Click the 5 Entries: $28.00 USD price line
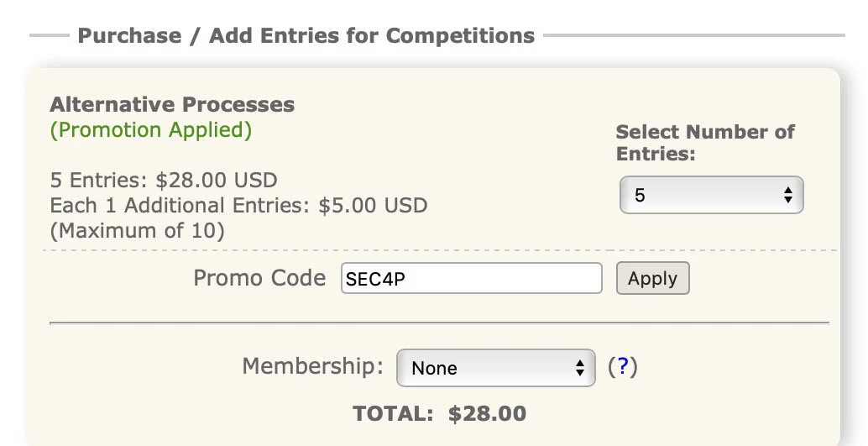The width and height of the screenshot is (868, 446). (x=164, y=181)
